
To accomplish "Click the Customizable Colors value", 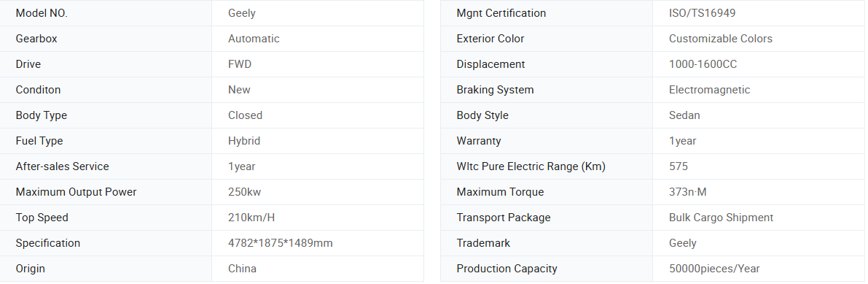I will tap(720, 39).
